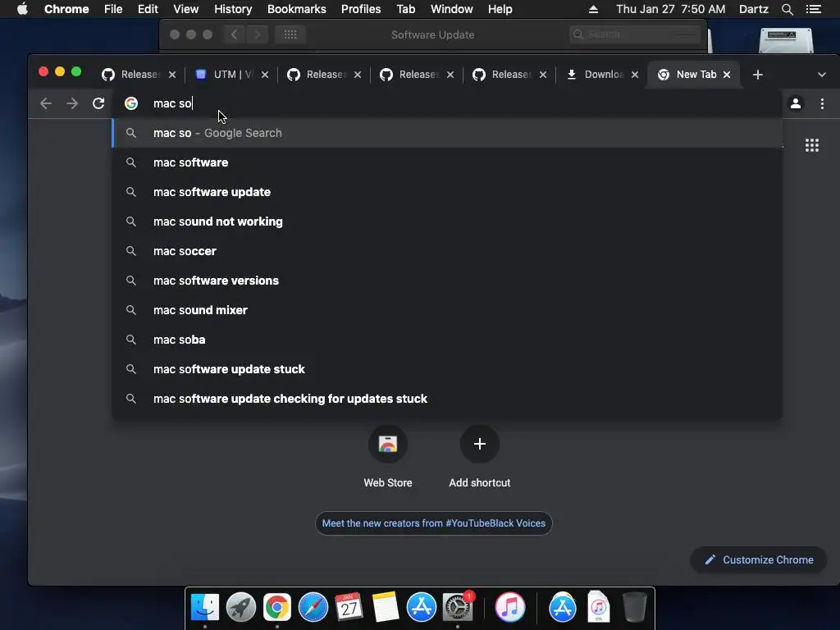Click the back arrow in Software Update window
Viewport: 840px width, 630px height.
click(234, 34)
